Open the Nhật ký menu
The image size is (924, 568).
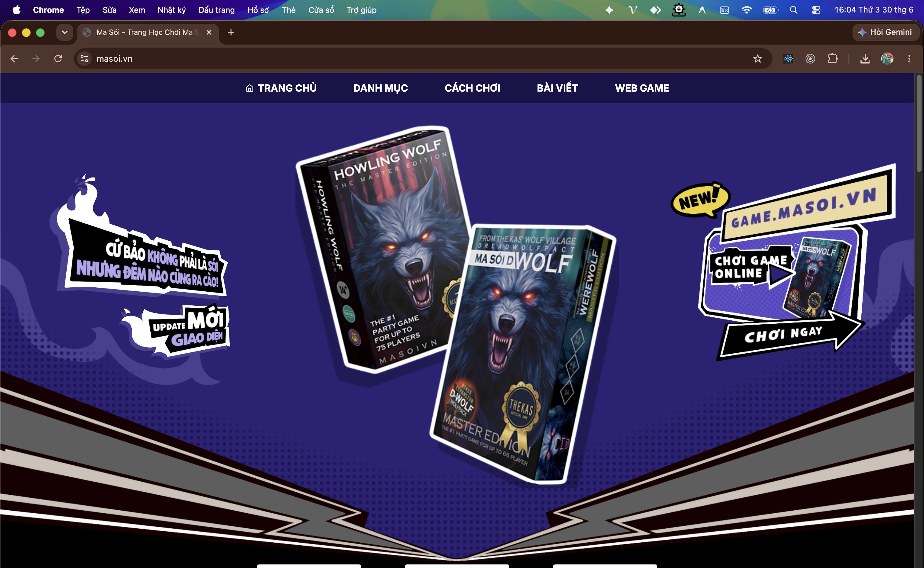tap(171, 10)
